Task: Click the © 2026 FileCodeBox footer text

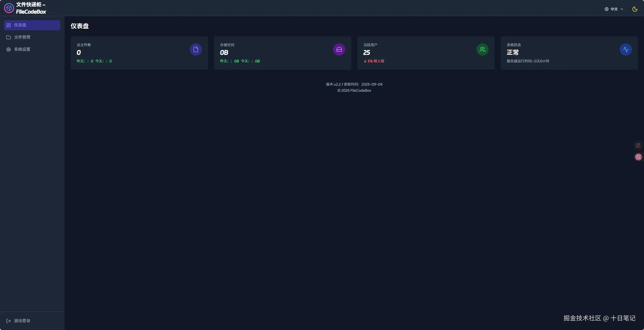Action: pos(354,91)
